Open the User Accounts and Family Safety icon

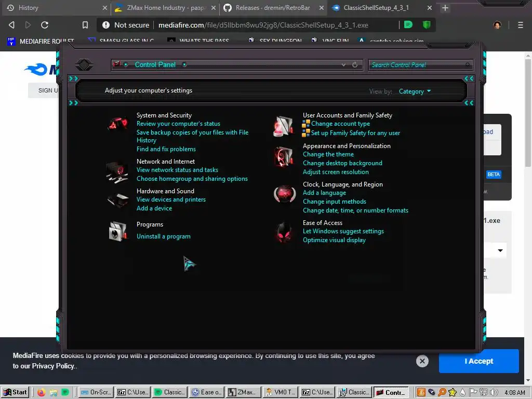(x=283, y=126)
